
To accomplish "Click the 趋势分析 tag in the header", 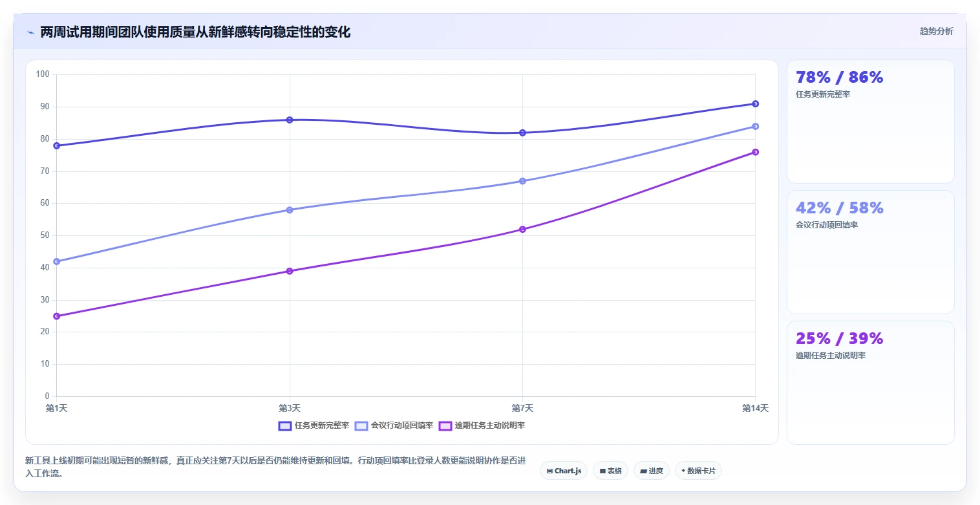I will (936, 31).
